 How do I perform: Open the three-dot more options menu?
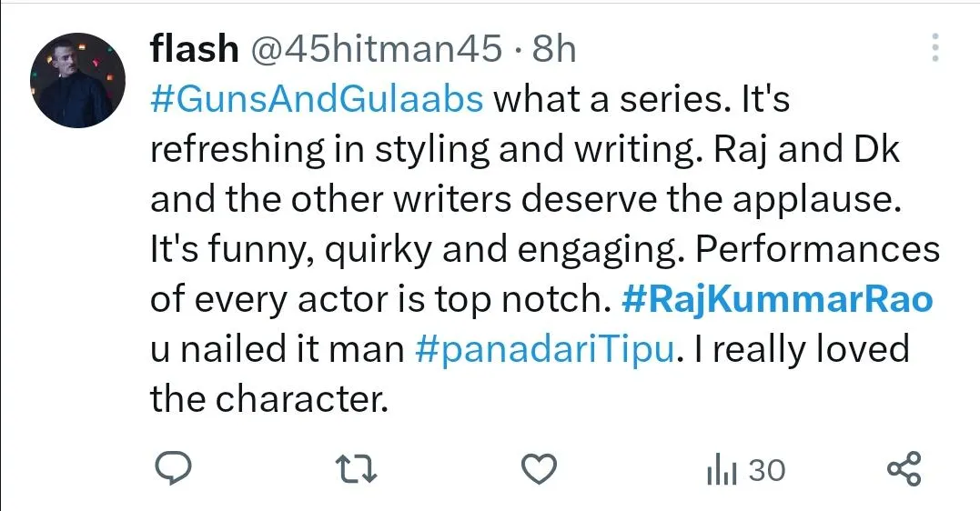coord(935,47)
